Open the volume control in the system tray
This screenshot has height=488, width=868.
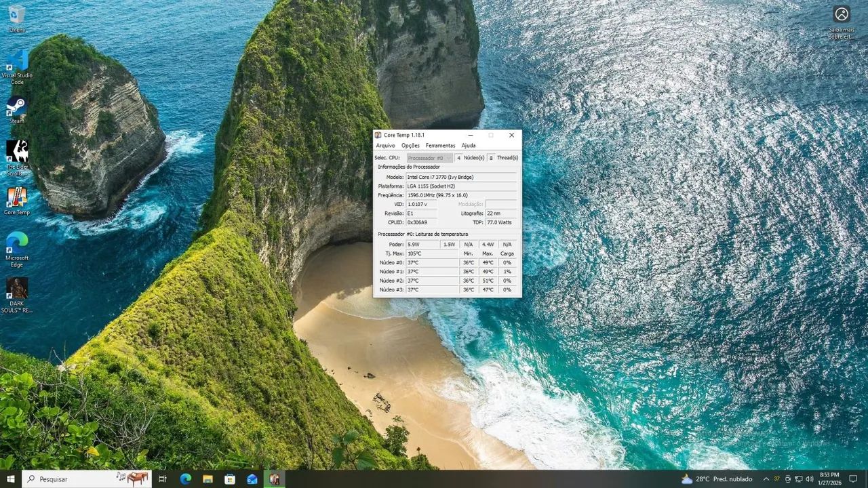[808, 479]
